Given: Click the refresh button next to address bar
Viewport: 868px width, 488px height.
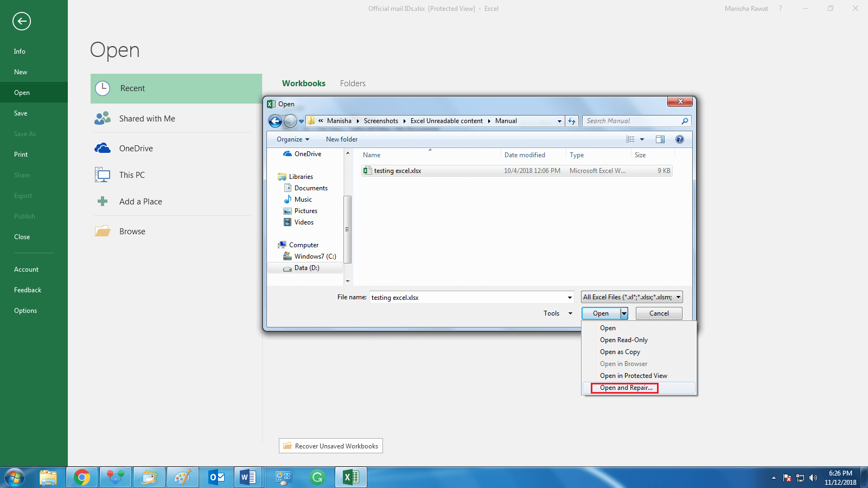Looking at the screenshot, I should point(572,121).
